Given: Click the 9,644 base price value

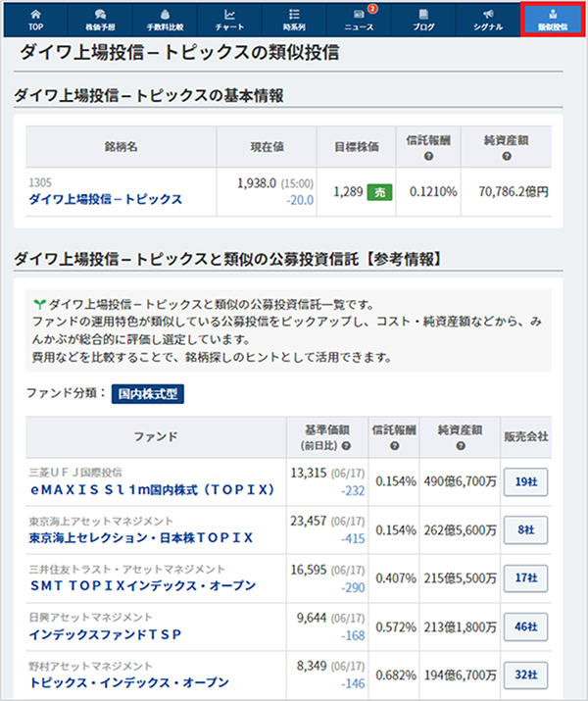Looking at the screenshot, I should pos(312,618).
